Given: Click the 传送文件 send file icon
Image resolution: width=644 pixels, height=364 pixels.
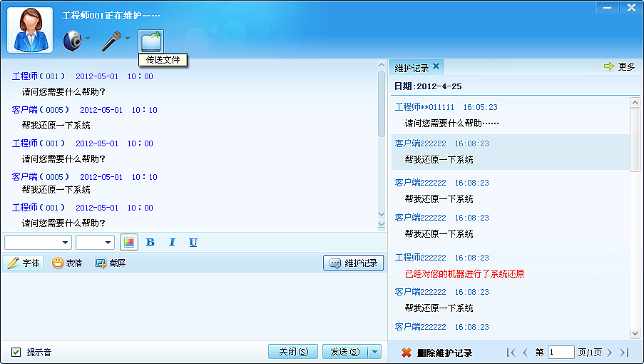Looking at the screenshot, I should 150,41.
